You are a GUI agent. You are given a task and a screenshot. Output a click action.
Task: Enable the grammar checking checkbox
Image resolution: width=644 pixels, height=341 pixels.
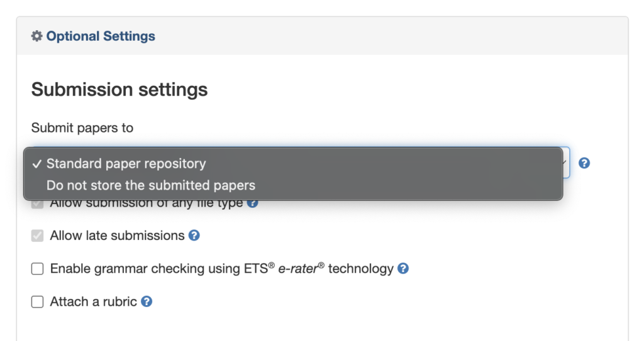coord(37,268)
